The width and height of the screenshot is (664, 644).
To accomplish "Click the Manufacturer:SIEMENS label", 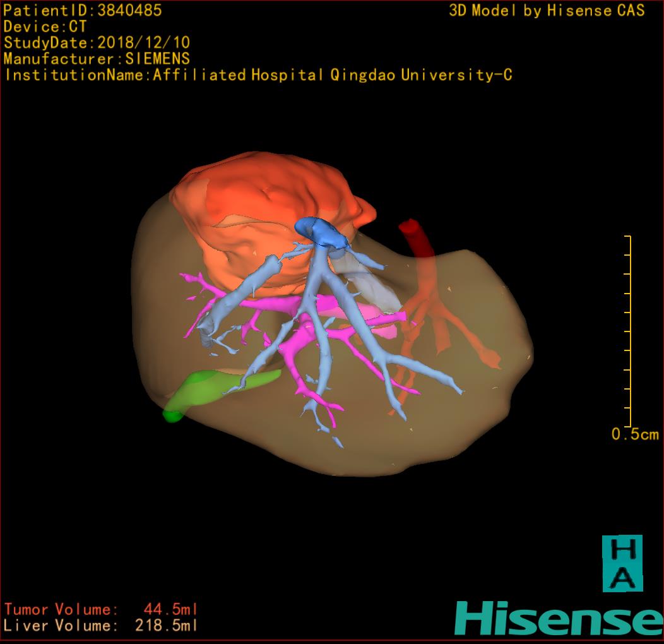I will 97,59.
